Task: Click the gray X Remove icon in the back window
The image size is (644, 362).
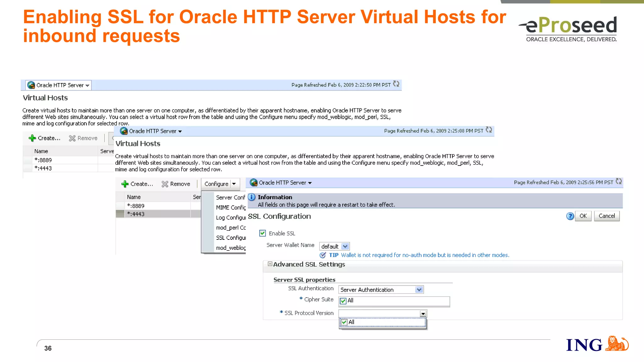Action: (72, 138)
